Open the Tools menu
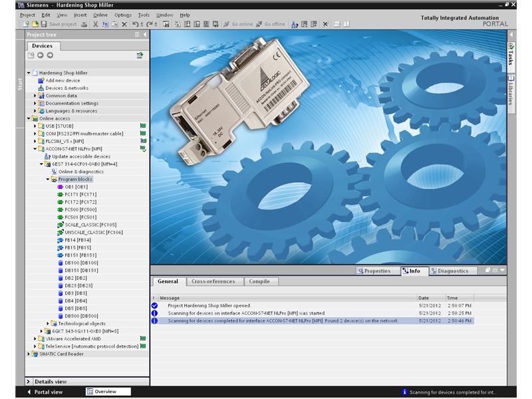 [x=144, y=15]
